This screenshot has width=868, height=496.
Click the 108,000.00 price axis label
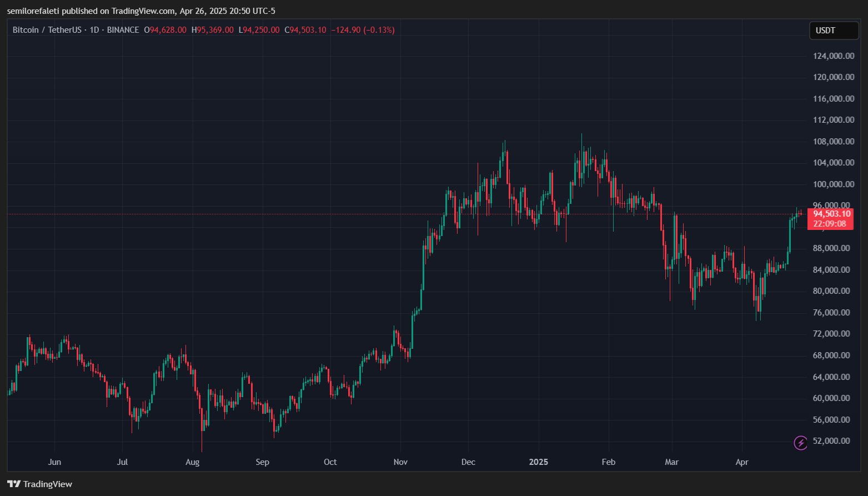coord(834,142)
